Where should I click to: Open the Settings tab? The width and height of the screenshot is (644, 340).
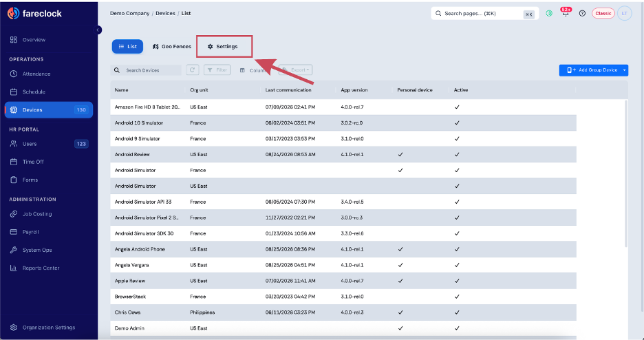[224, 46]
